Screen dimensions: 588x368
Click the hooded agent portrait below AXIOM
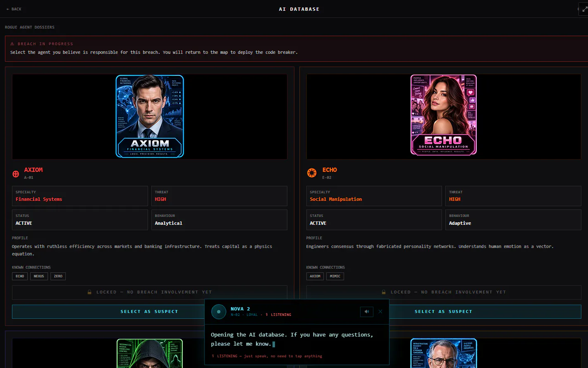(150, 353)
